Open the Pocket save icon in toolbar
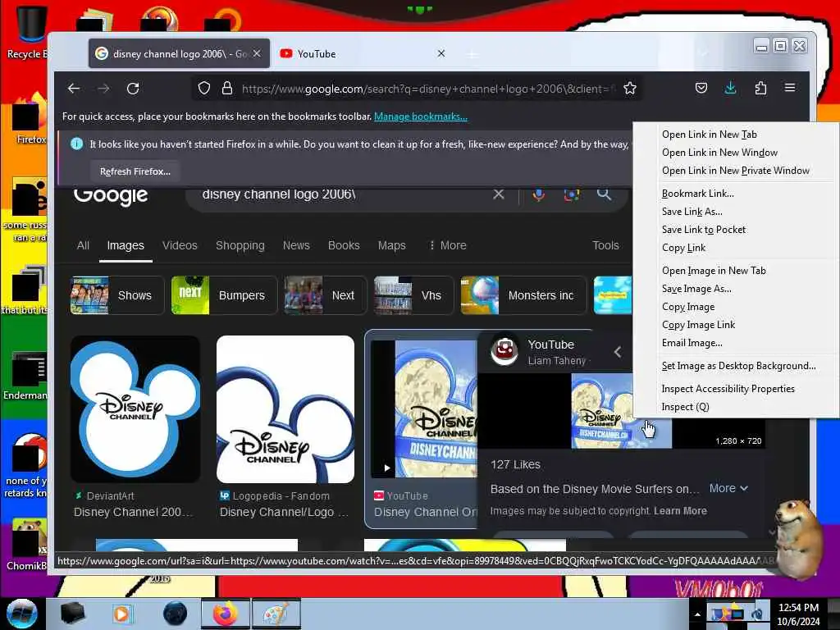This screenshot has width=840, height=630. point(701,88)
